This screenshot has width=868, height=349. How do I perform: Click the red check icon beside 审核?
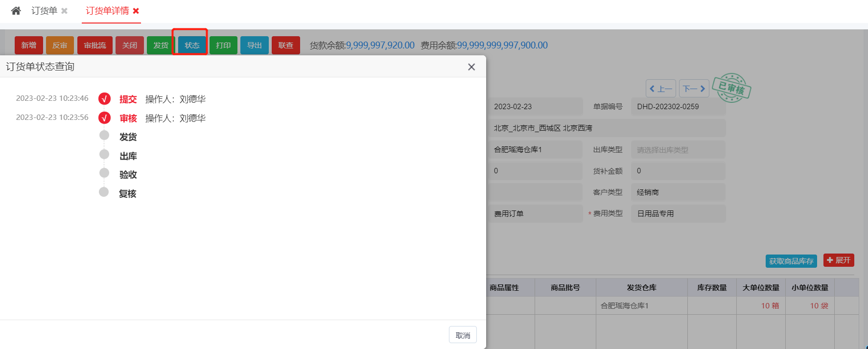(x=104, y=118)
